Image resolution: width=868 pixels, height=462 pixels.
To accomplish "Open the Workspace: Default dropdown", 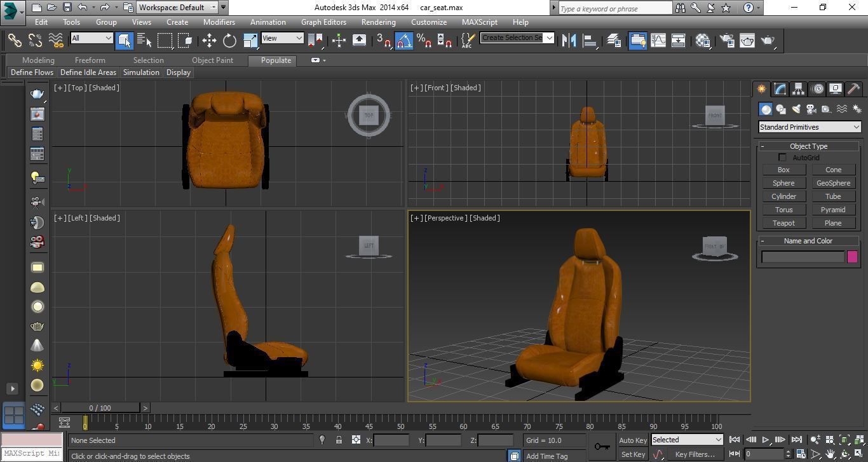I will [178, 8].
